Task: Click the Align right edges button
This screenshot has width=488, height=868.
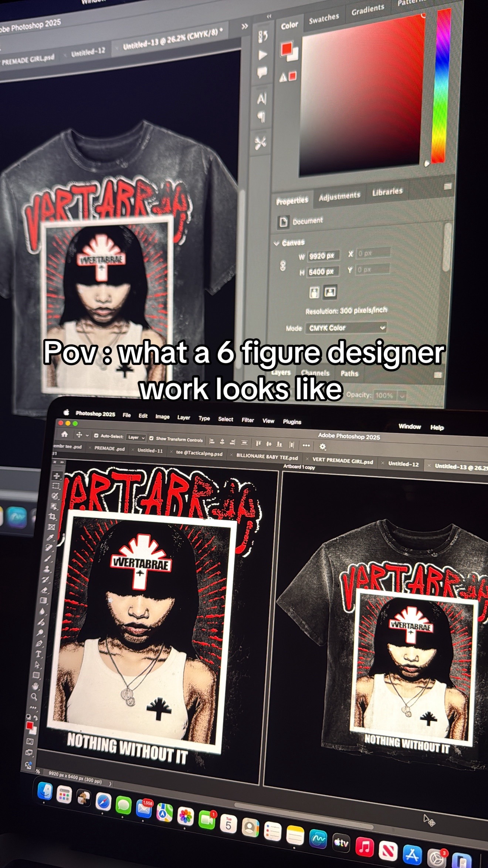Action: coord(233,442)
